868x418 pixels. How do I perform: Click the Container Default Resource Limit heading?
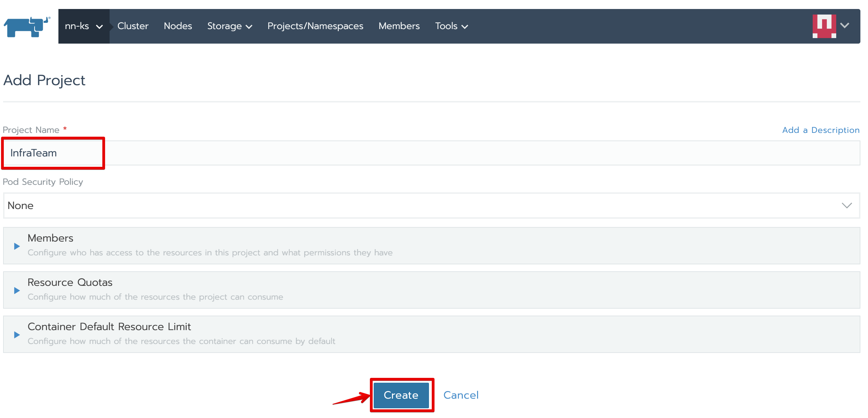pos(109,327)
